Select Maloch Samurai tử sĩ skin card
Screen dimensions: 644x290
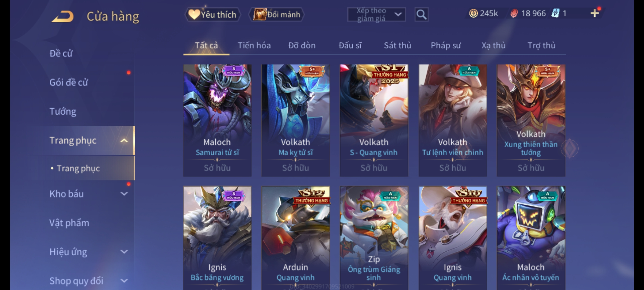[217, 120]
